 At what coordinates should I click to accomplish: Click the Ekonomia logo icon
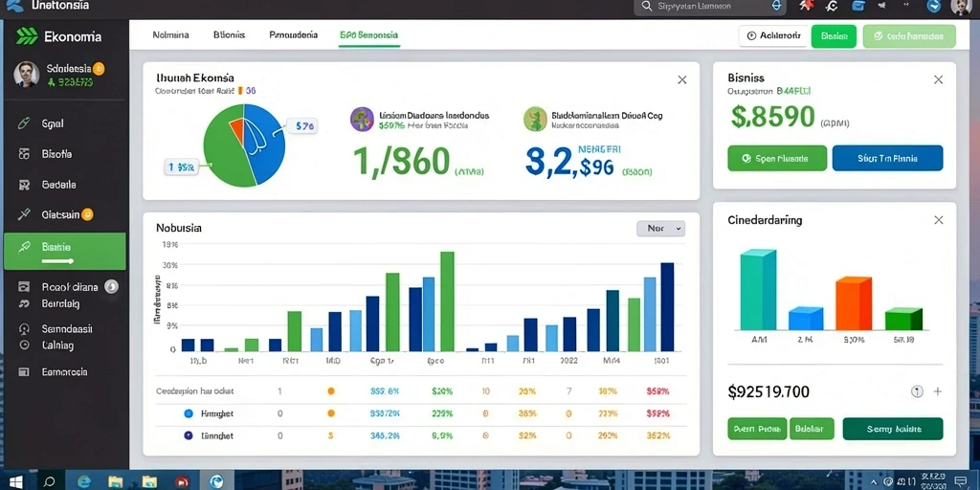coord(26,36)
